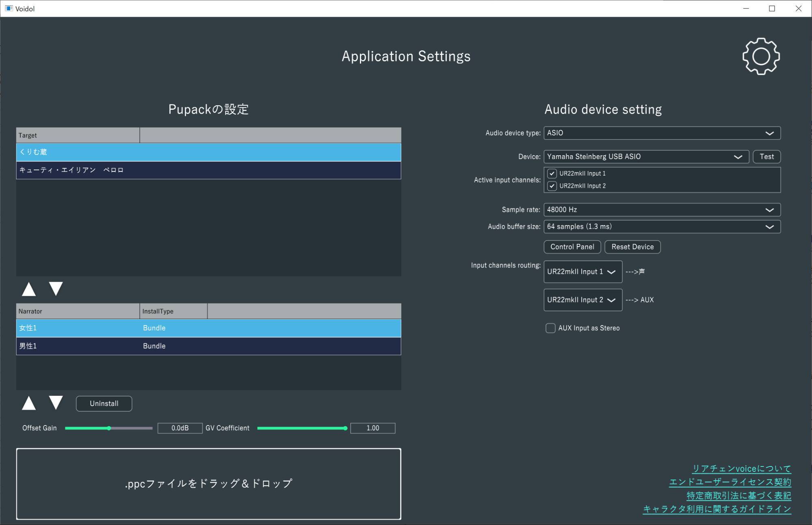Click the Uninstall button
This screenshot has width=812, height=525.
pos(104,404)
